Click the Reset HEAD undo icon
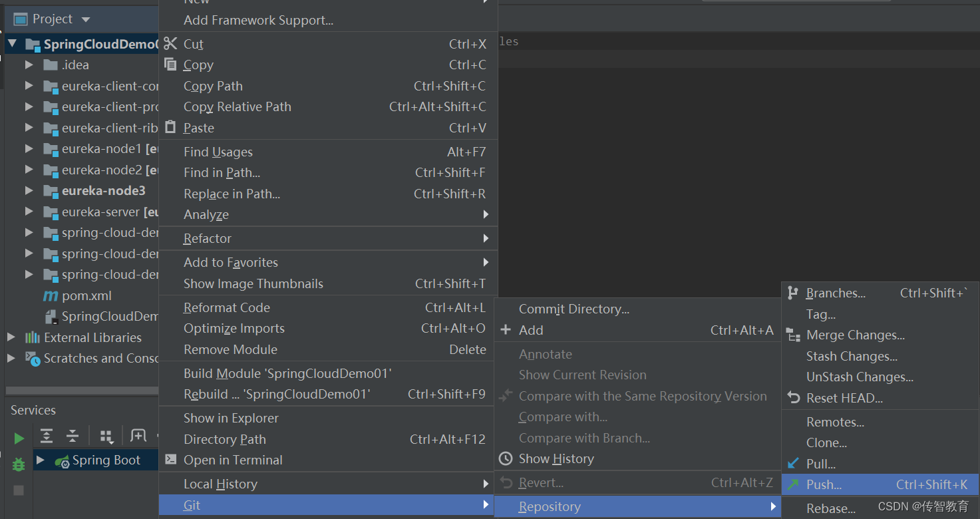 (793, 397)
